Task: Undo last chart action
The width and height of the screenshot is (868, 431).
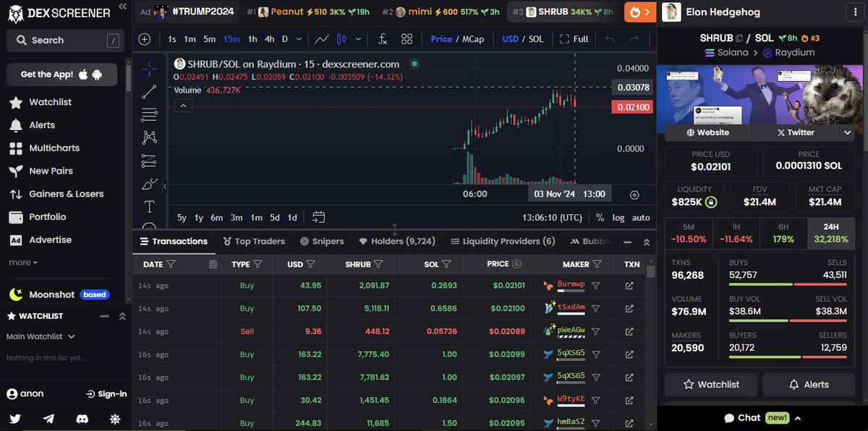Action: point(610,39)
